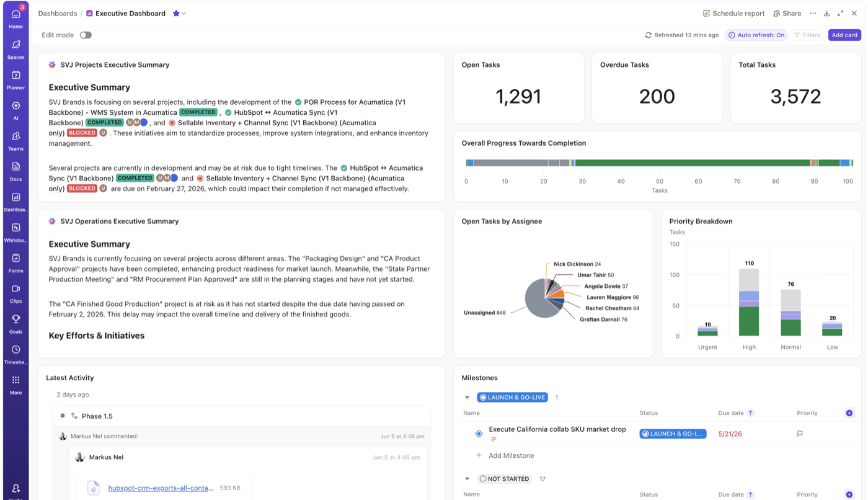Click the Priority column header in LAUNCH group
Image resolution: width=868 pixels, height=500 pixels.
(807, 413)
